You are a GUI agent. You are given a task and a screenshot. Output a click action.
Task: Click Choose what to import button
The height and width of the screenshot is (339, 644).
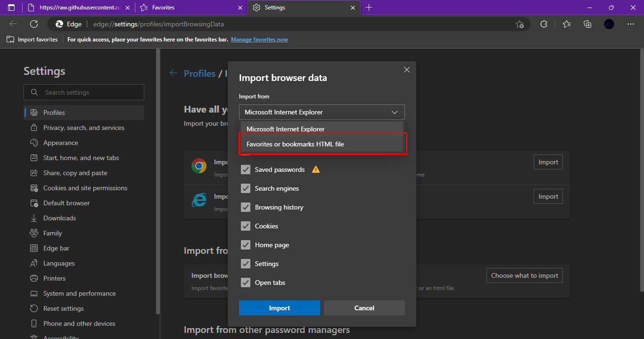click(525, 275)
